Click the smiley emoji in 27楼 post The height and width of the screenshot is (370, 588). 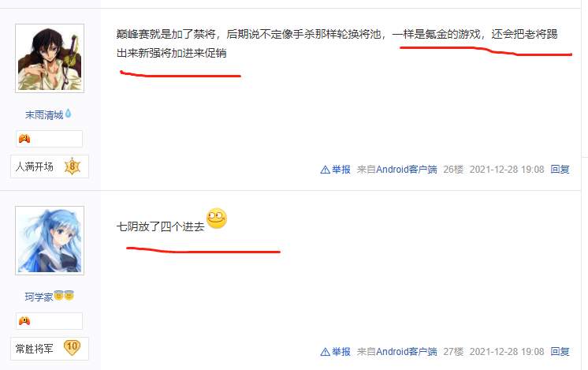coord(217,219)
